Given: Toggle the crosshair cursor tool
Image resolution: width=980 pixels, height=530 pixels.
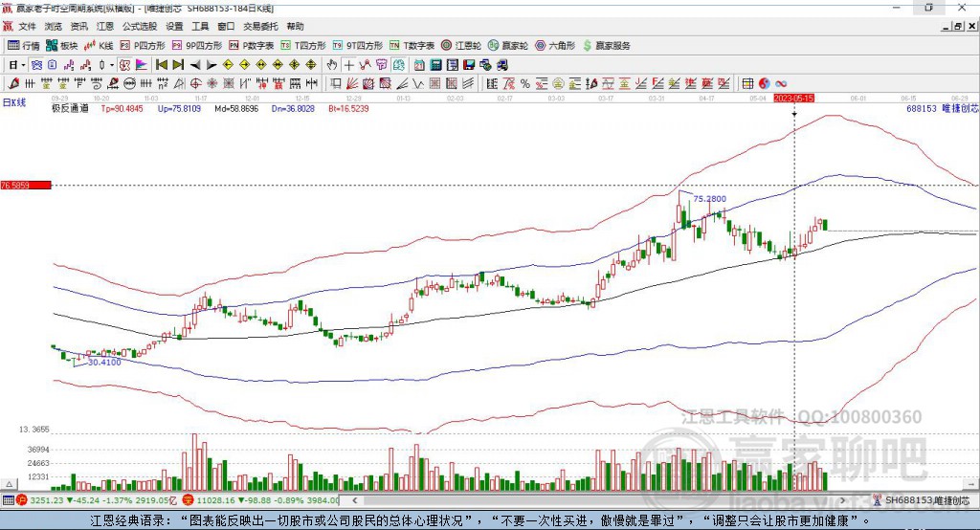Looking at the screenshot, I should [x=348, y=65].
